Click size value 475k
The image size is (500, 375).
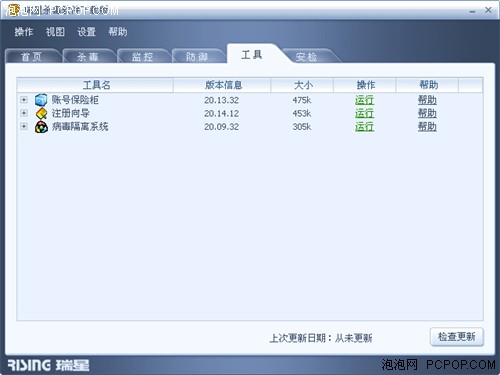302,100
